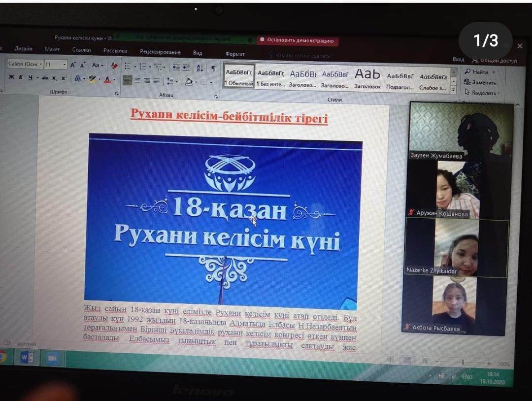Apply the Без интервала style

pyautogui.click(x=271, y=78)
